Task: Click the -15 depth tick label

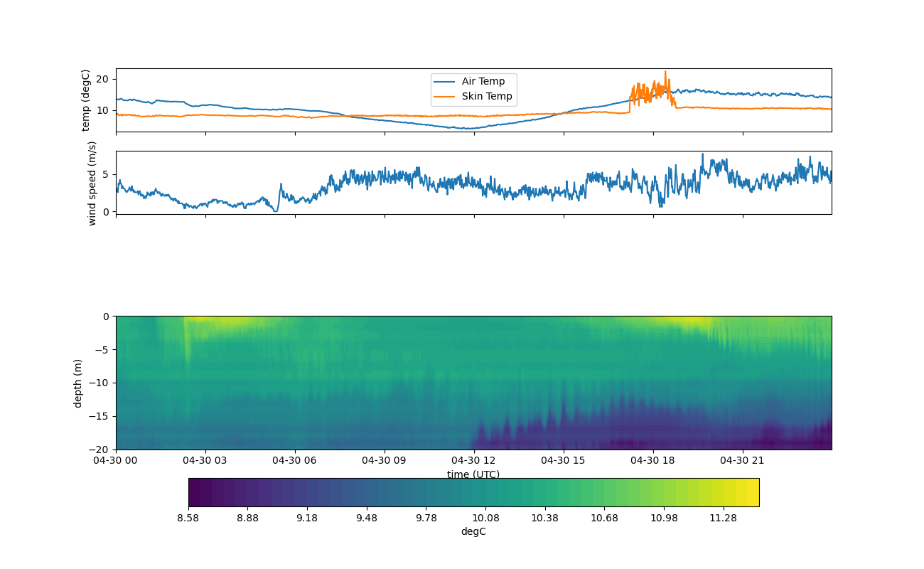Action: (x=102, y=416)
